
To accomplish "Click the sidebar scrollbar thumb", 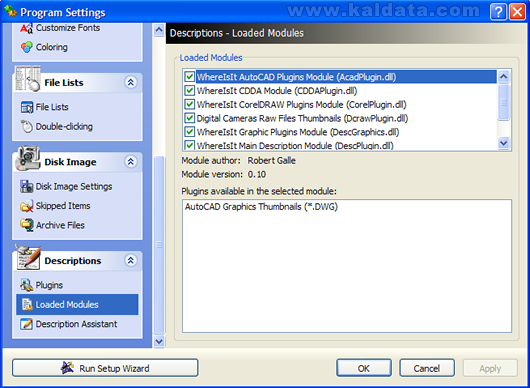I will (159, 245).
